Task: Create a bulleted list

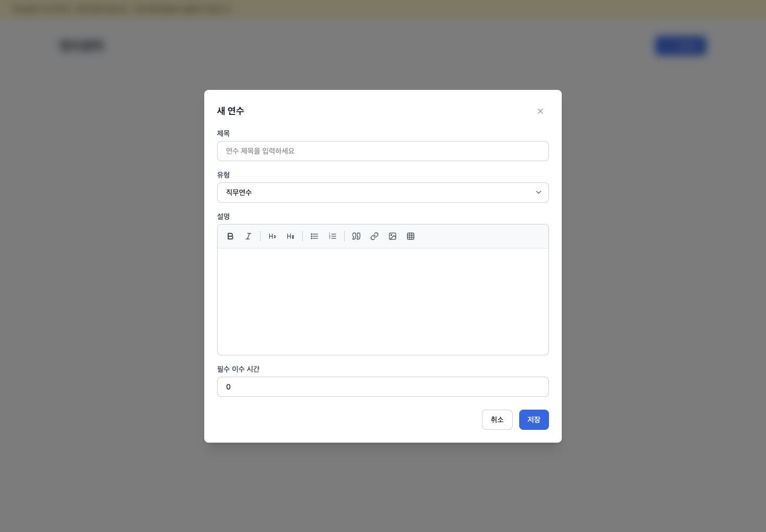Action: tap(314, 236)
